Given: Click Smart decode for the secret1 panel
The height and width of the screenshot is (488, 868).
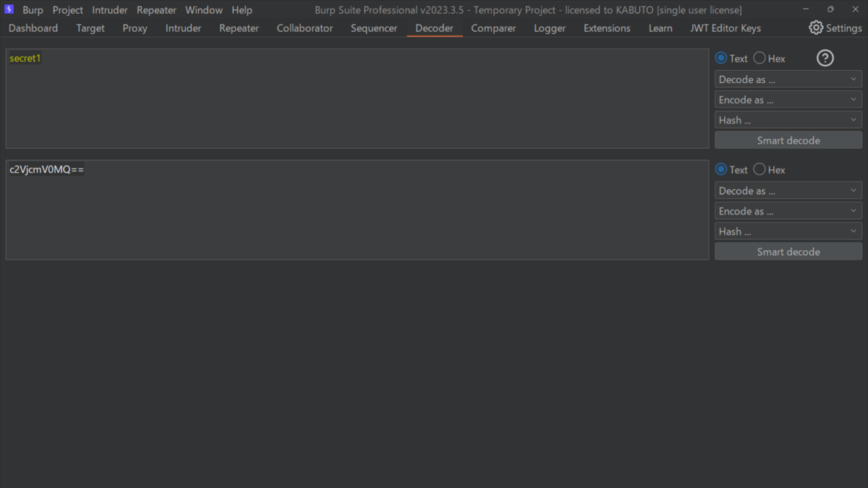Looking at the screenshot, I should pyautogui.click(x=788, y=140).
